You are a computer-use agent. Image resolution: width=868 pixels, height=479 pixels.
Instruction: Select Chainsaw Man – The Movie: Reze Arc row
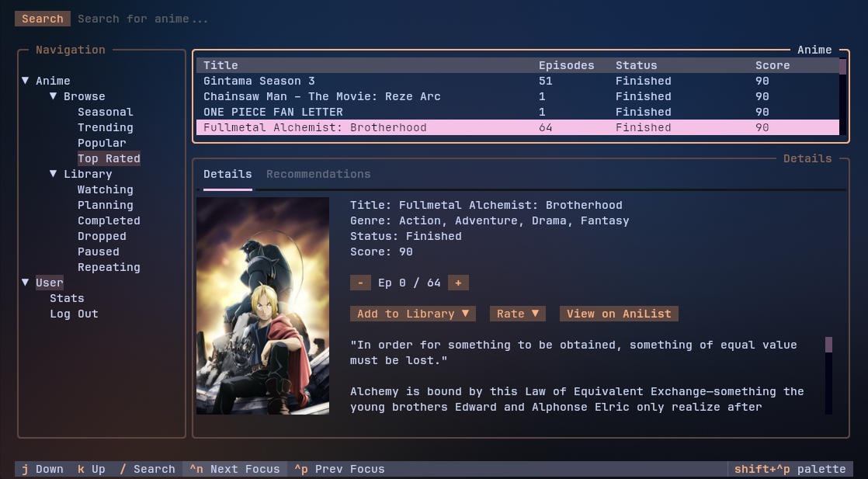(518, 96)
